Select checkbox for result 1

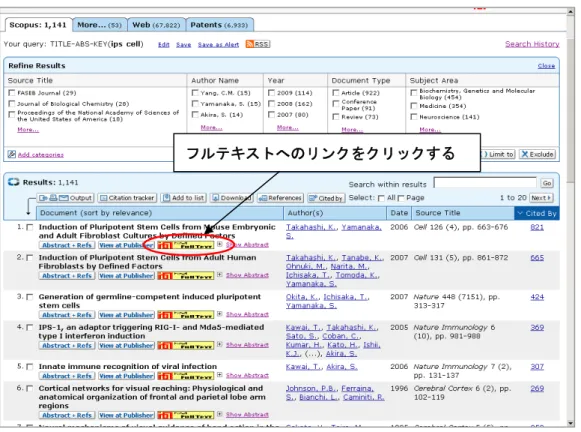click(30, 227)
